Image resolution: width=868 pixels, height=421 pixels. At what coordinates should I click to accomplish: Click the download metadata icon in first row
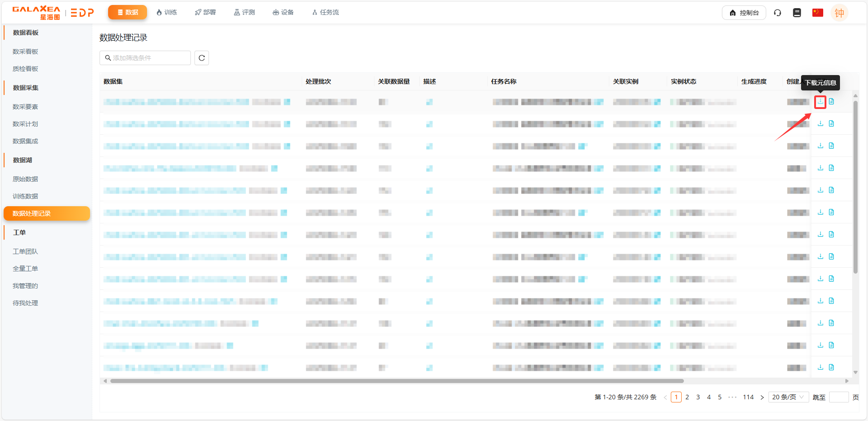coord(820,102)
